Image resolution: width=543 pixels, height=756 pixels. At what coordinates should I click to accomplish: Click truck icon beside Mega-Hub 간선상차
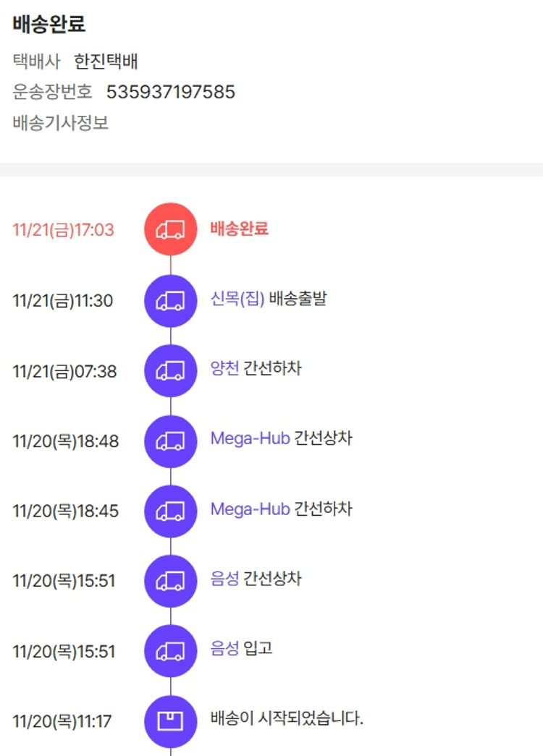[170, 441]
